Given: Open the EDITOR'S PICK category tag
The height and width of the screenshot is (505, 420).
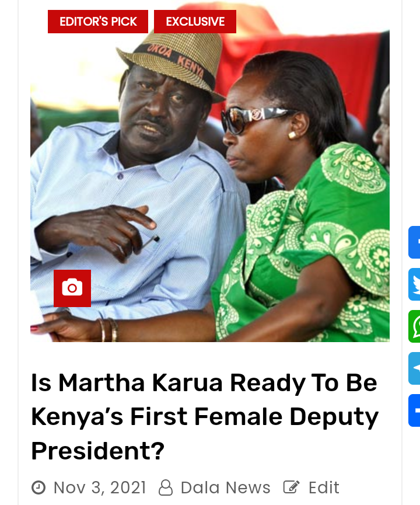Looking at the screenshot, I should pyautogui.click(x=98, y=22).
